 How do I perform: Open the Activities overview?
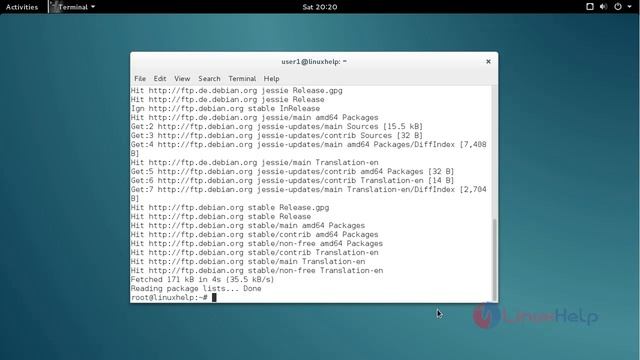pos(22,7)
